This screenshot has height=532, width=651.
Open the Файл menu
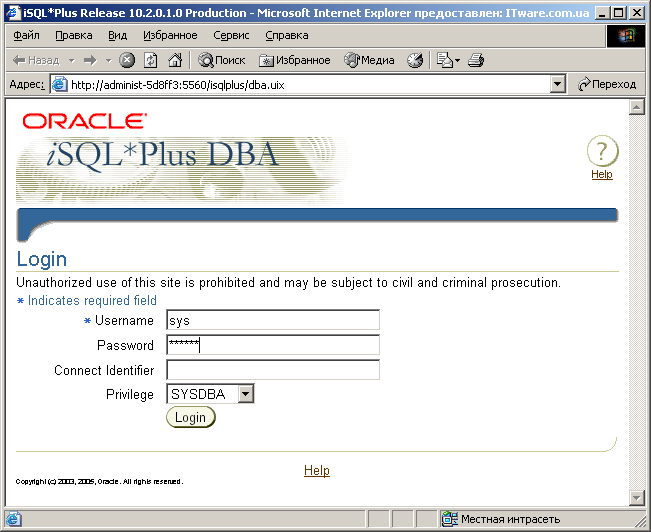coord(26,35)
